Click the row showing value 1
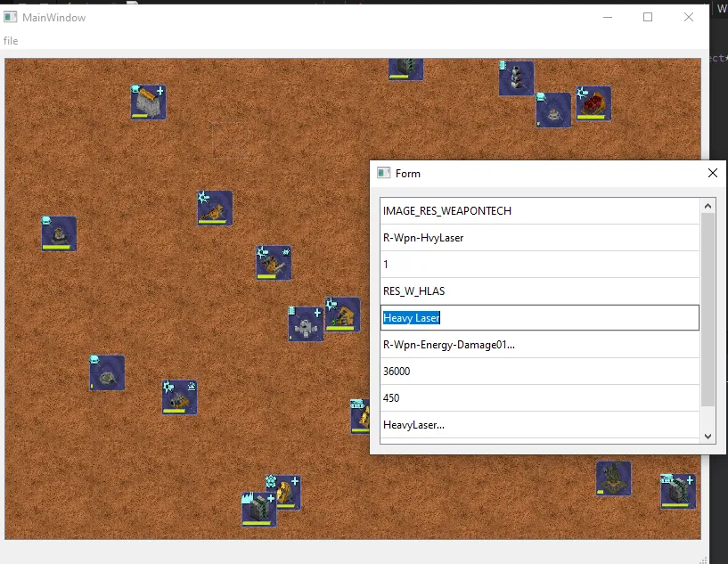 click(539, 265)
